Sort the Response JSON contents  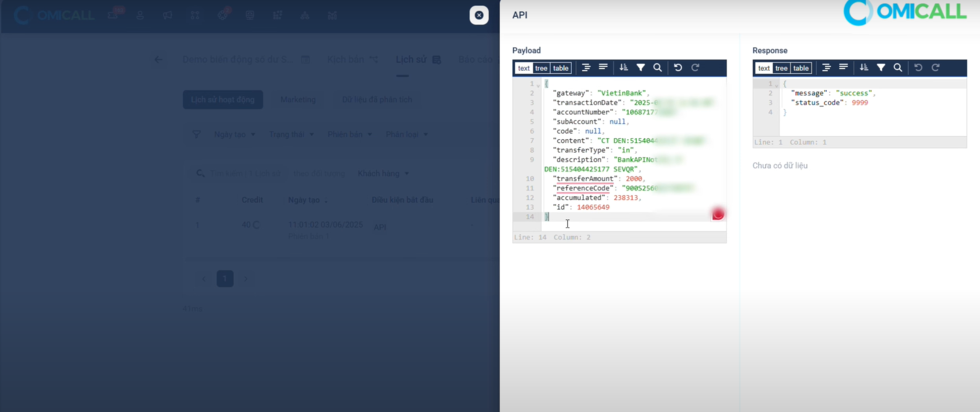[864, 68]
